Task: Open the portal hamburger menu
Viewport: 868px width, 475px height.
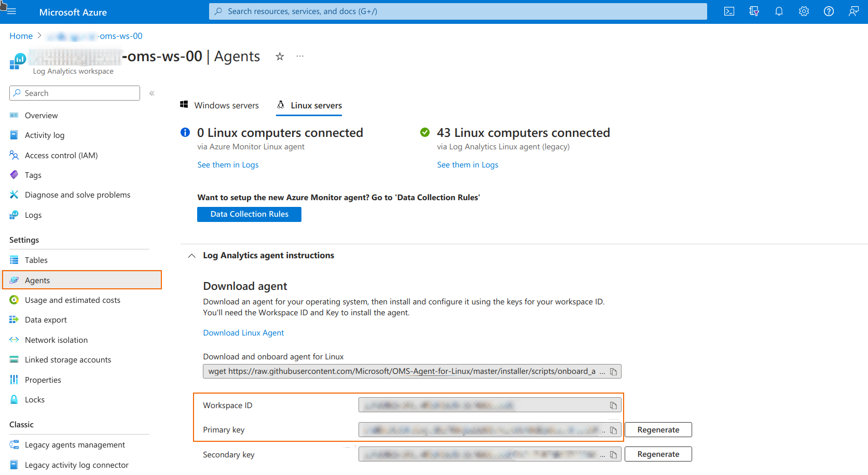Action: point(11,11)
